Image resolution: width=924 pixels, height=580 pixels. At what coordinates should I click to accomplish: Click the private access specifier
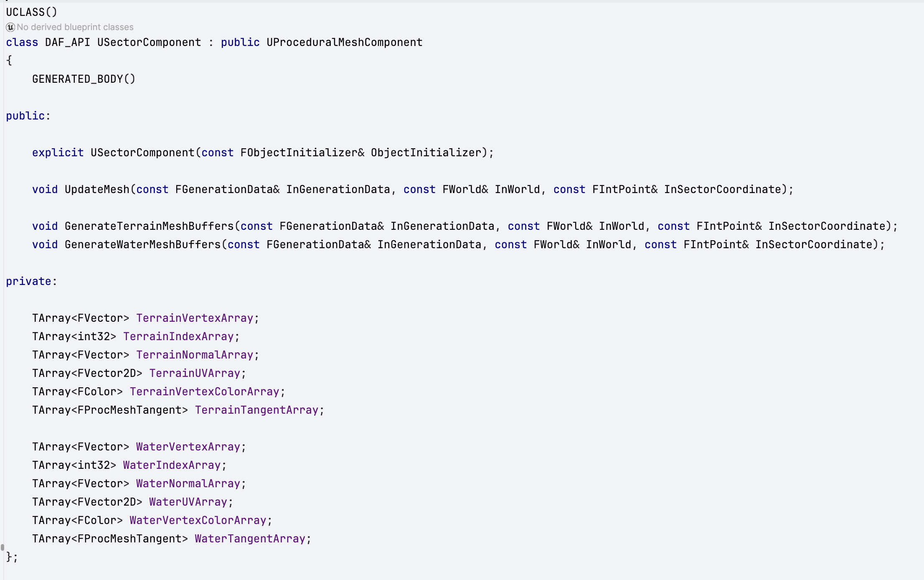28,281
